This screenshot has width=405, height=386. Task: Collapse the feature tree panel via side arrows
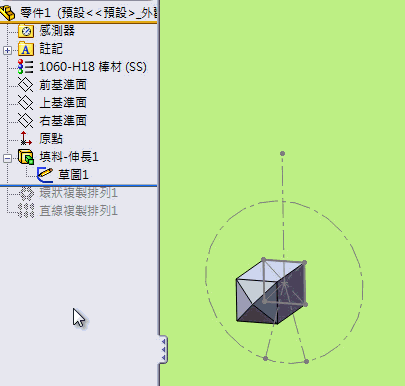click(163, 349)
